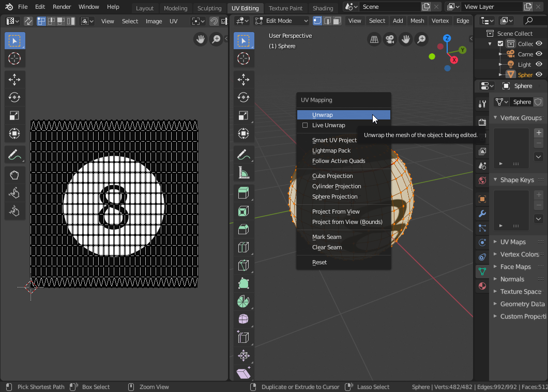Toggle camera view in the viewport
Screen dimensions: 548x392
[390, 39]
